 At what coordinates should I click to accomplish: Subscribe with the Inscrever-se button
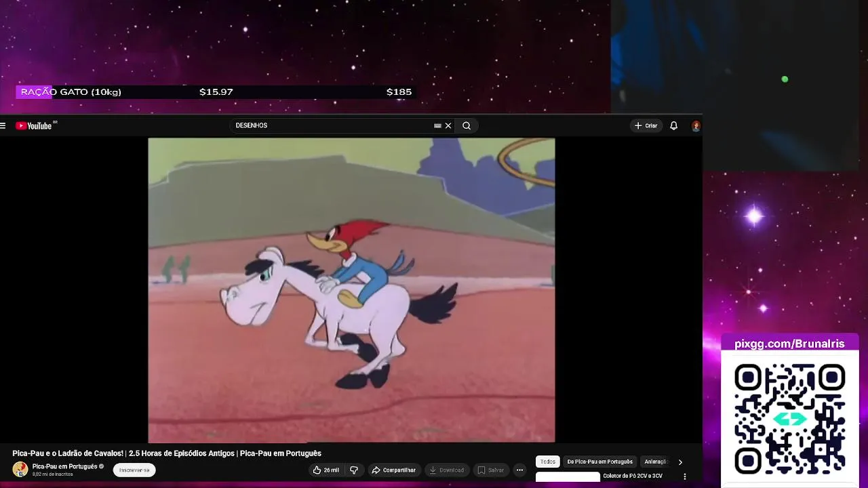click(134, 470)
